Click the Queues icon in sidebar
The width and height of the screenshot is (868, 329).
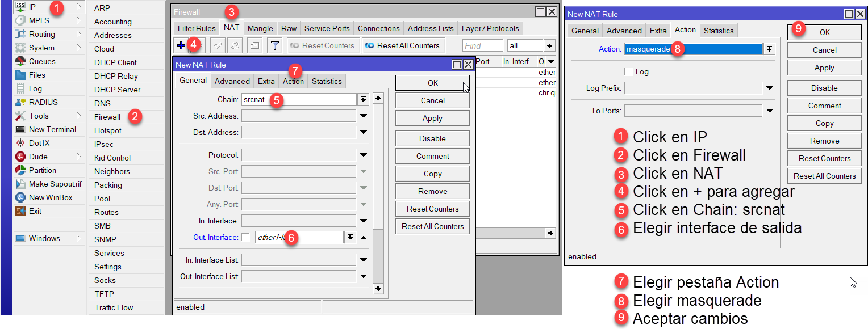(x=20, y=61)
